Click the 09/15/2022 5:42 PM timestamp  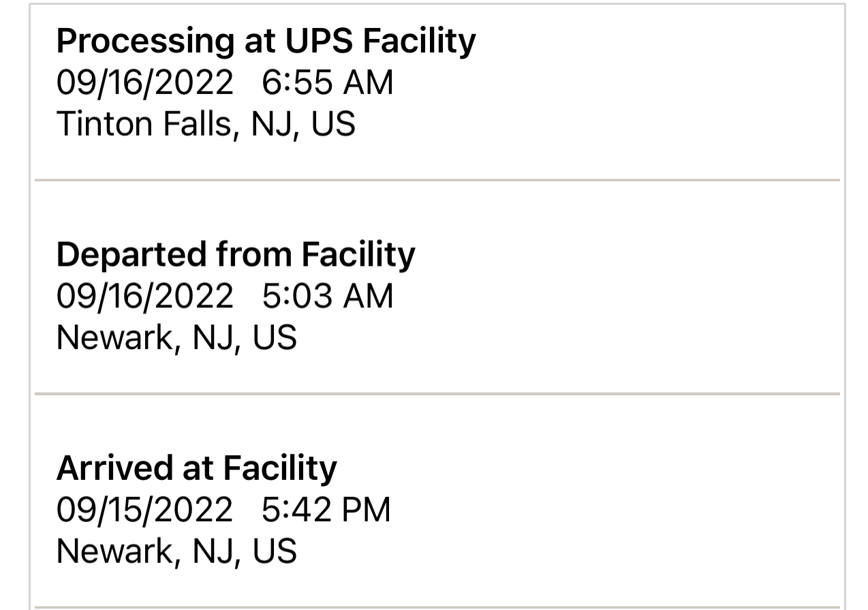click(x=223, y=510)
